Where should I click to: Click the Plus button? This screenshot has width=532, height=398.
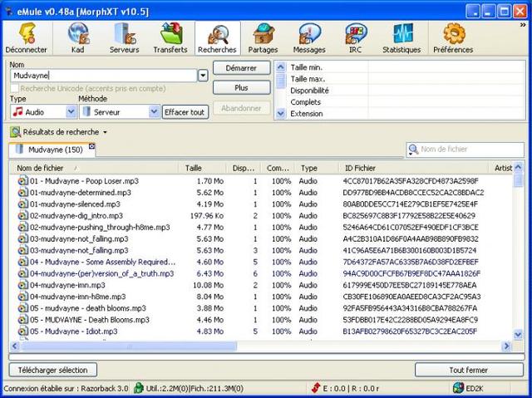[x=241, y=88]
